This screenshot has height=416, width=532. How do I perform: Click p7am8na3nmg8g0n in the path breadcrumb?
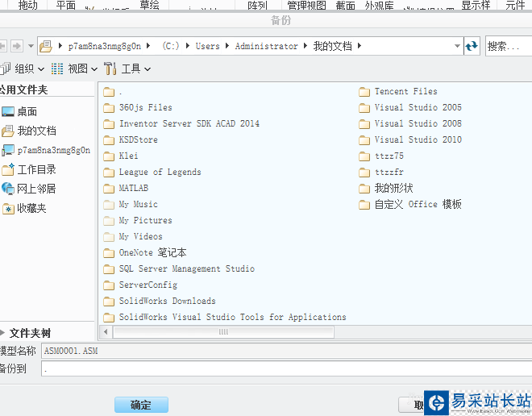point(105,46)
